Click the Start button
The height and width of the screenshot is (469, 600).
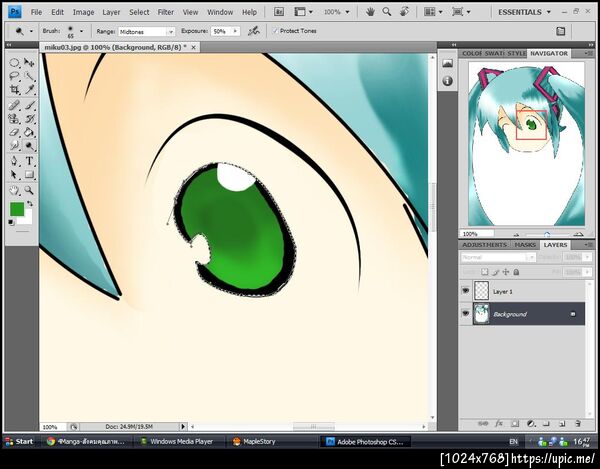click(19, 441)
